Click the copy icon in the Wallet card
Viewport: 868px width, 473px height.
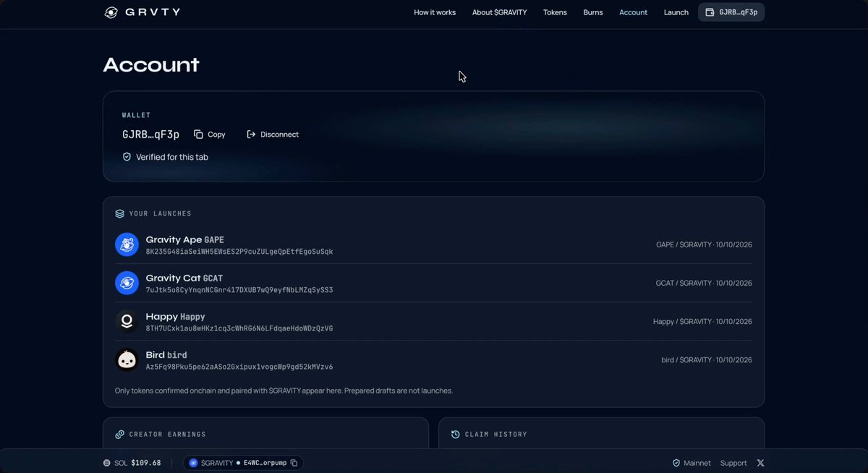point(198,135)
